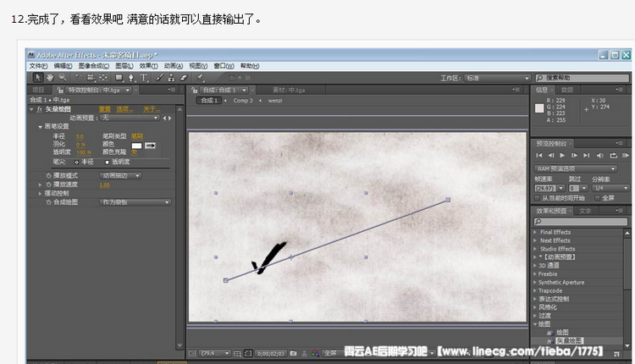The height and width of the screenshot is (364, 635).
Task: Toggle the lock icon on effect controls tab
Action: (x=60, y=90)
